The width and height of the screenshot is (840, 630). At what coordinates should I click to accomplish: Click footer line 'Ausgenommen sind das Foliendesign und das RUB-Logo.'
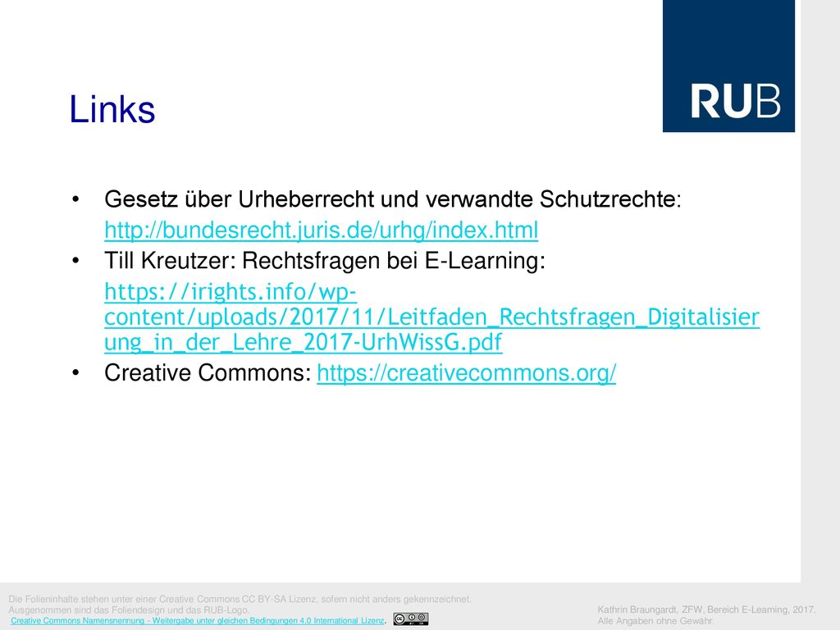pyautogui.click(x=129, y=609)
